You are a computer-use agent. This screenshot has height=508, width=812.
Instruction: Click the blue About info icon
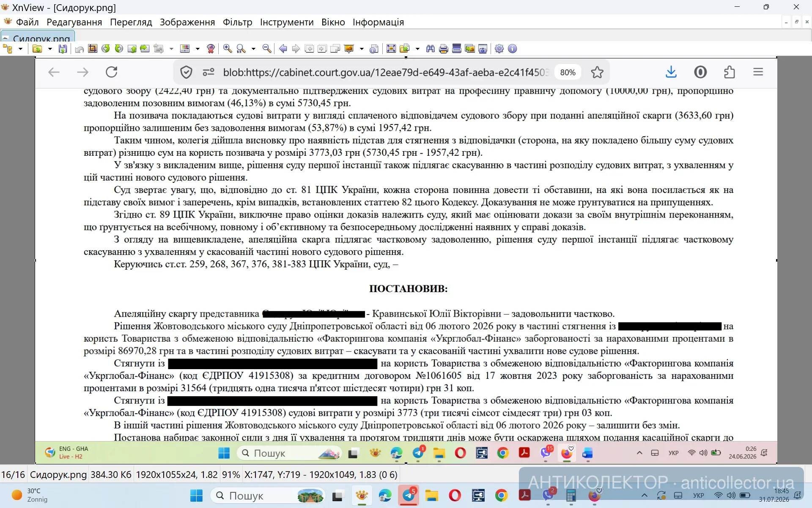point(513,49)
